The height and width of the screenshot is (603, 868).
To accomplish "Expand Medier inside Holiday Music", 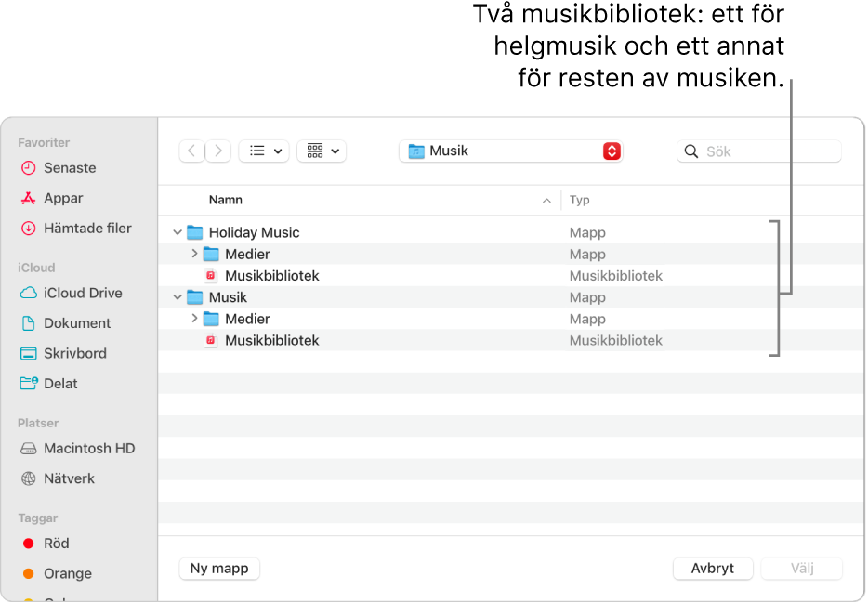I will (x=193, y=254).
